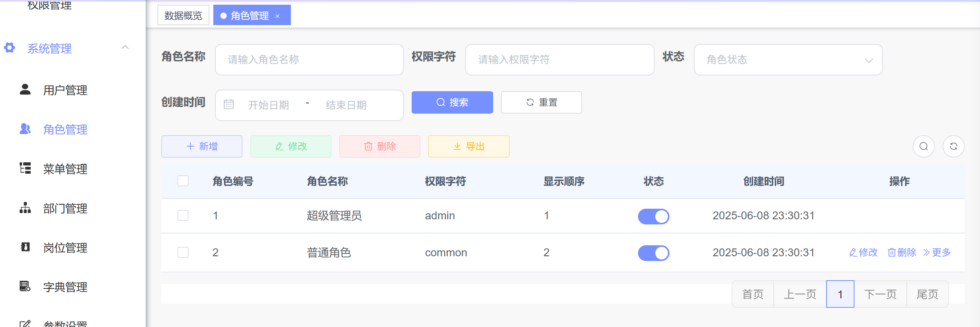Check the select-all checkbox in table header

click(183, 181)
